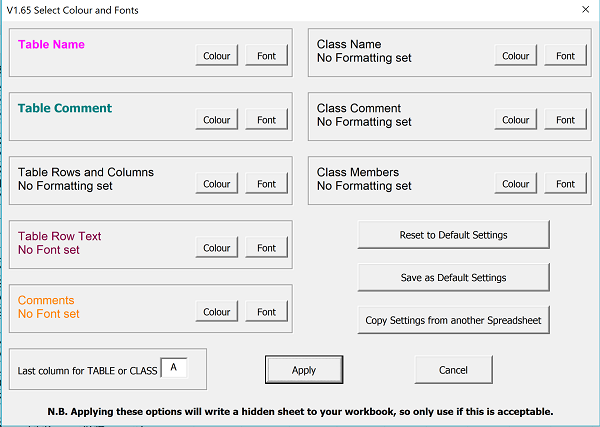Open Font settings for Table Name
The height and width of the screenshot is (427, 600).
(266, 56)
